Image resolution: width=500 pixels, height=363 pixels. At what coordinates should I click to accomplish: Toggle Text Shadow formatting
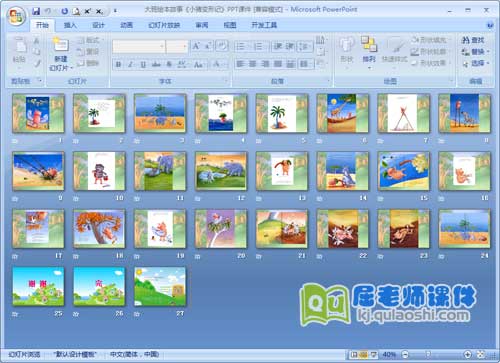pyautogui.click(x=169, y=64)
